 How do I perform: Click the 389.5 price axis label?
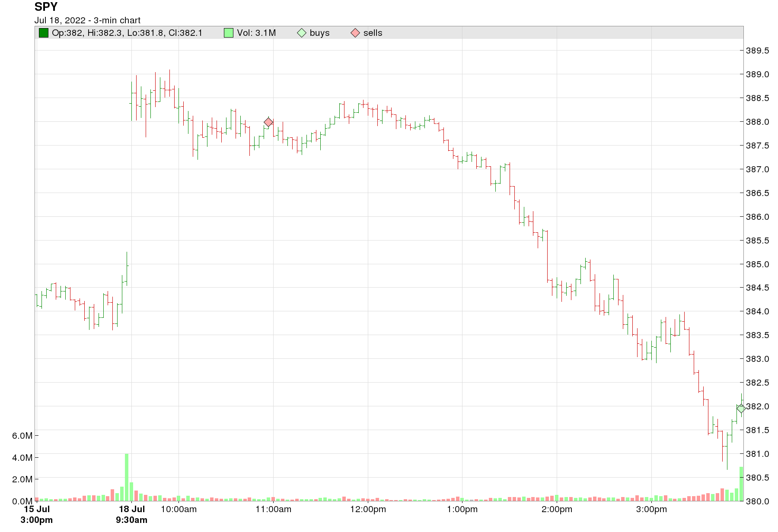click(758, 51)
